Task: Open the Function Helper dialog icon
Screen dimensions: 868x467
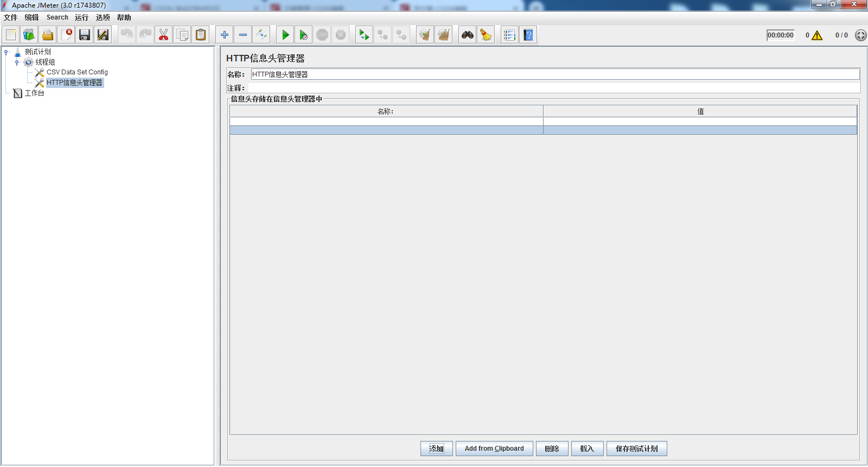Action: click(x=509, y=35)
